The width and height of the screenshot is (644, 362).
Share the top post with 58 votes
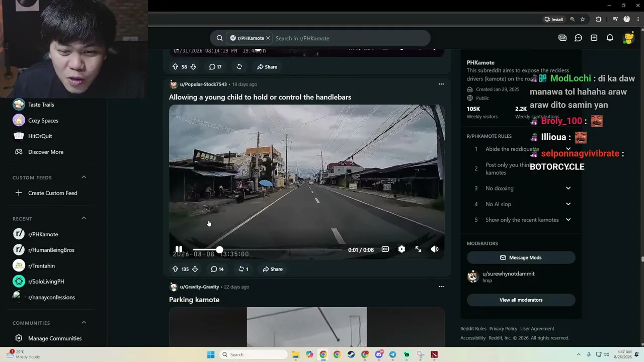(x=267, y=67)
